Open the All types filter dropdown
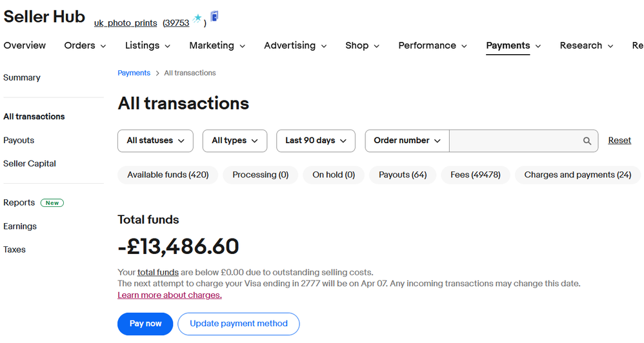The height and width of the screenshot is (343, 644). 234,141
